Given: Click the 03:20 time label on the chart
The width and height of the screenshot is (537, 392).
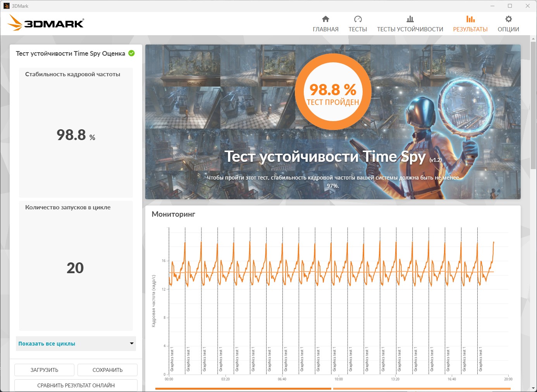Looking at the screenshot, I should click(225, 379).
